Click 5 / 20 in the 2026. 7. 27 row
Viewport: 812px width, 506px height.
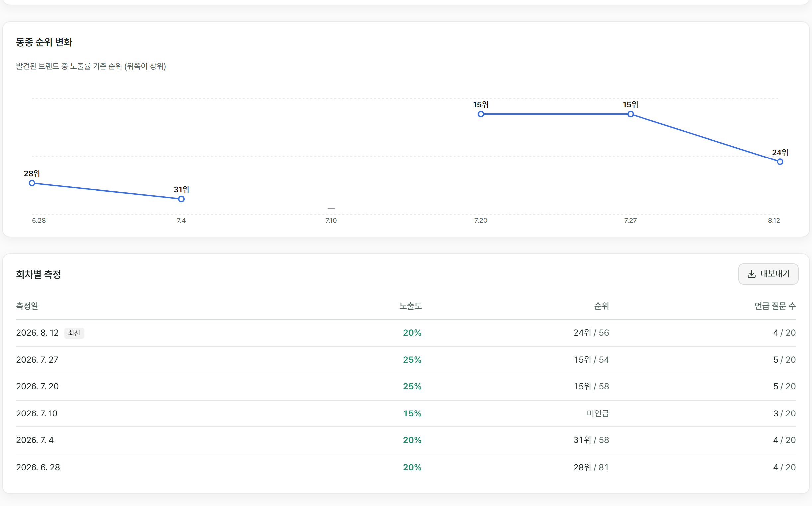click(784, 360)
